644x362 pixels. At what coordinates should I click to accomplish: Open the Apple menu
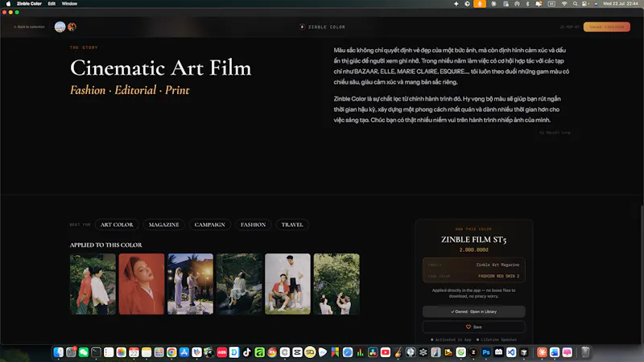click(8, 4)
